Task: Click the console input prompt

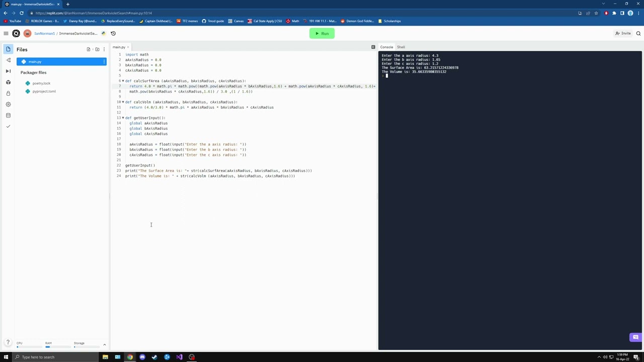Action: coord(385,76)
